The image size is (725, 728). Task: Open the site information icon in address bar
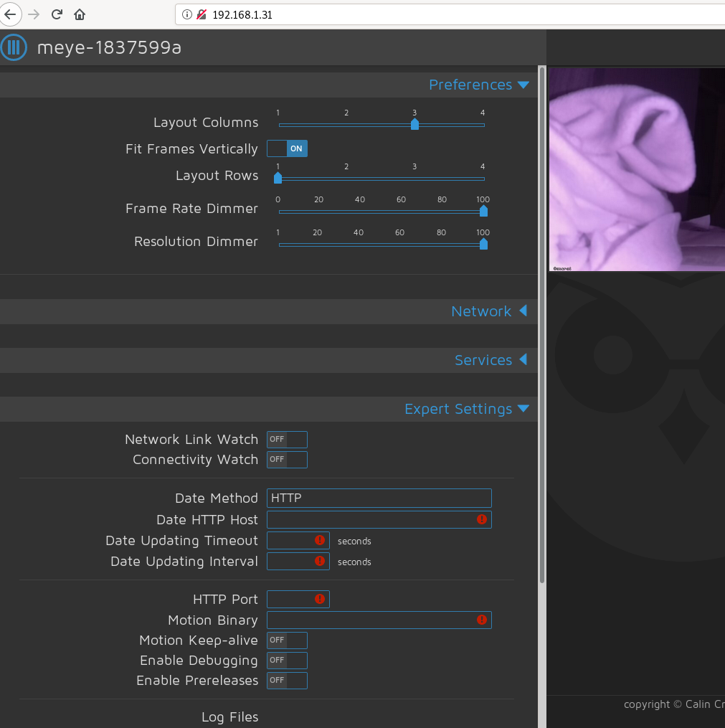(x=187, y=14)
